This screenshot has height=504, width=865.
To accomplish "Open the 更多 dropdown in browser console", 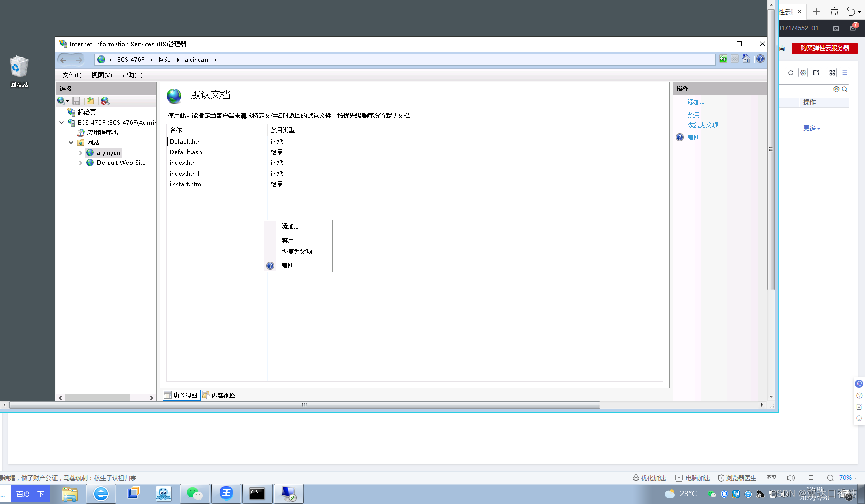I will coord(812,128).
